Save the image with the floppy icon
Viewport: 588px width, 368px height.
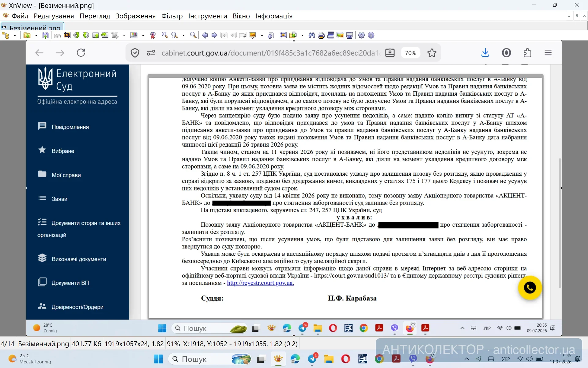point(45,35)
